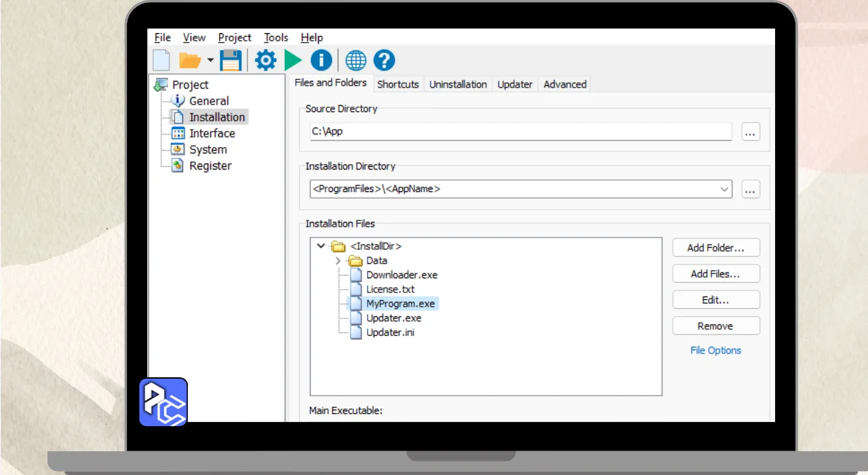868x475 pixels.
Task: Switch to the Shortcuts tab
Action: click(x=398, y=84)
